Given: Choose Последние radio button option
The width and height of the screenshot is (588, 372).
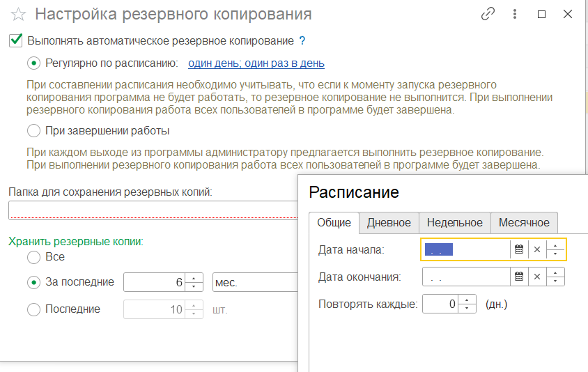Looking at the screenshot, I should (33, 309).
